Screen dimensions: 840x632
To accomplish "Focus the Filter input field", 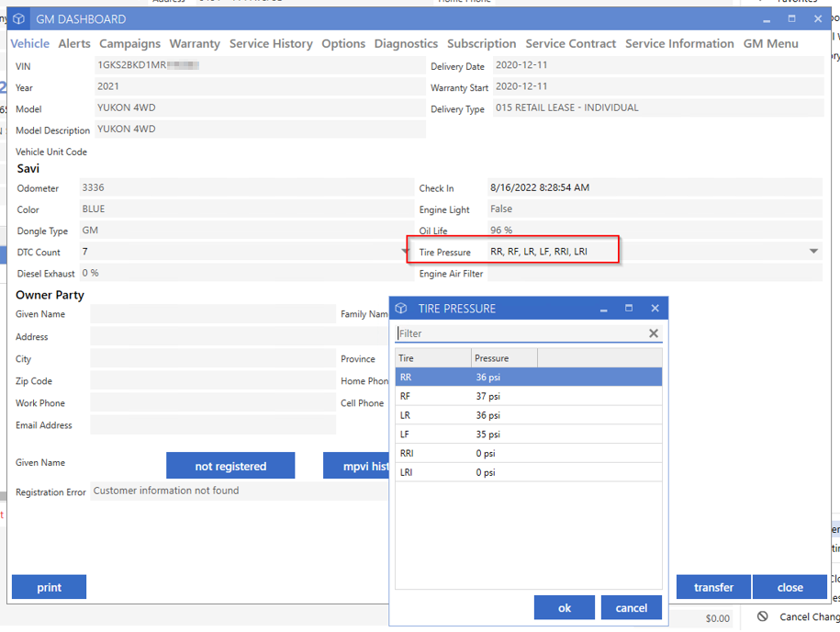I will (x=522, y=333).
